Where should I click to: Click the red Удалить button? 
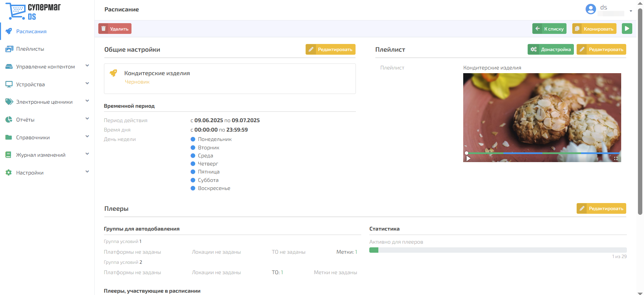115,29
